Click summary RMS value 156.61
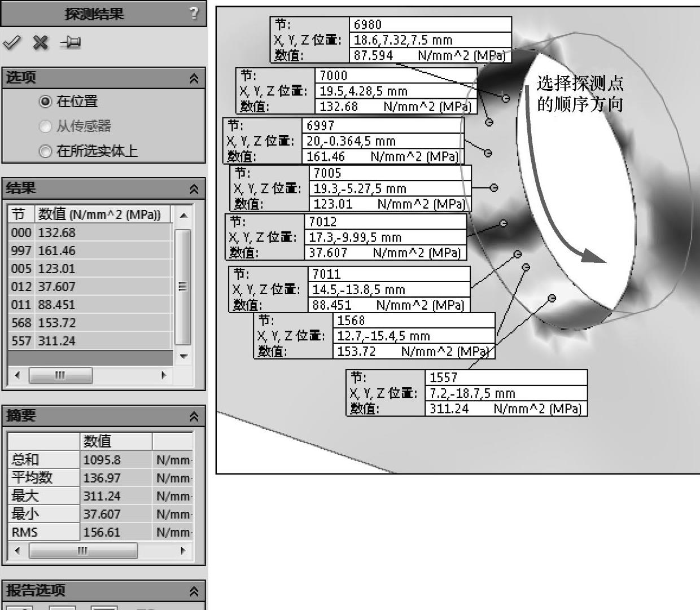Screen dimensions: 700x610 point(116,532)
